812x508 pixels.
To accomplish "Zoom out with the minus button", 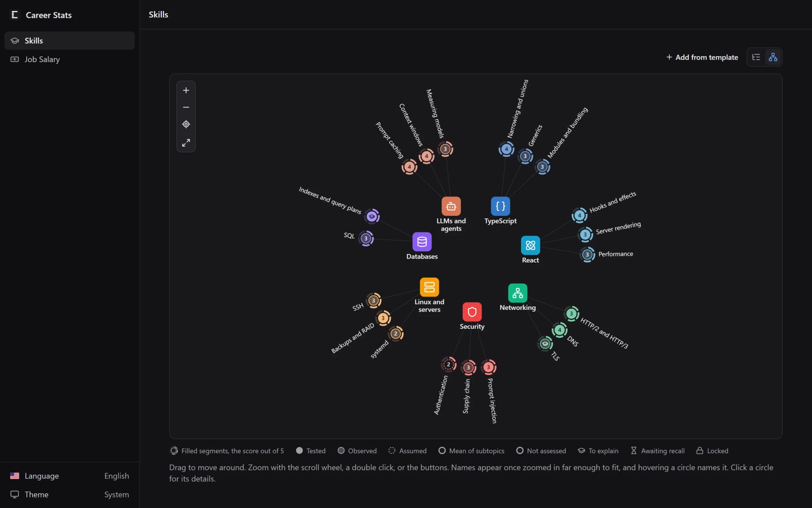I will [186, 108].
